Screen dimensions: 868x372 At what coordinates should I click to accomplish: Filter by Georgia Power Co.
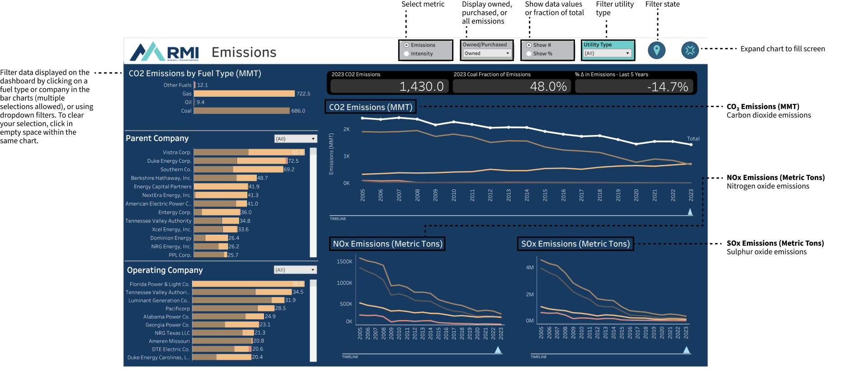(x=226, y=325)
